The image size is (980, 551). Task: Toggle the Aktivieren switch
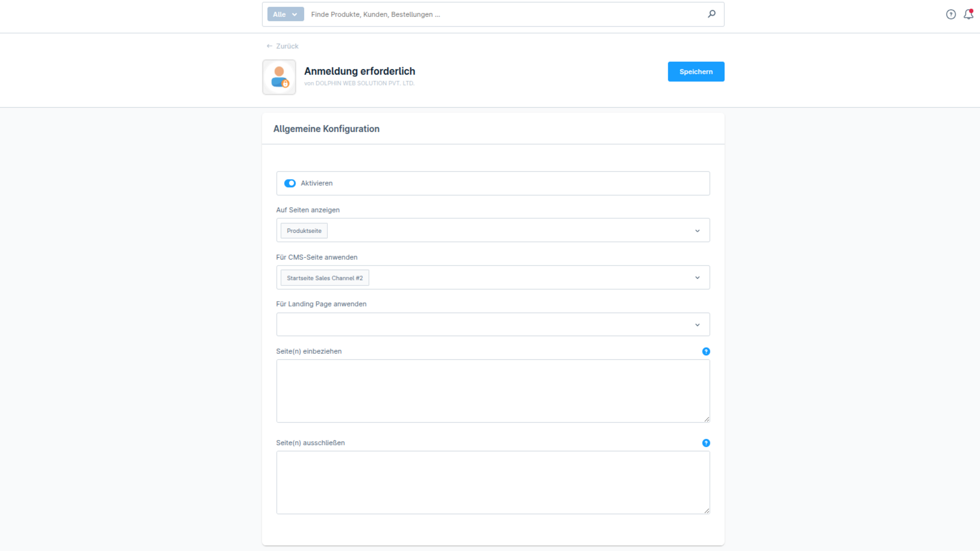point(290,183)
